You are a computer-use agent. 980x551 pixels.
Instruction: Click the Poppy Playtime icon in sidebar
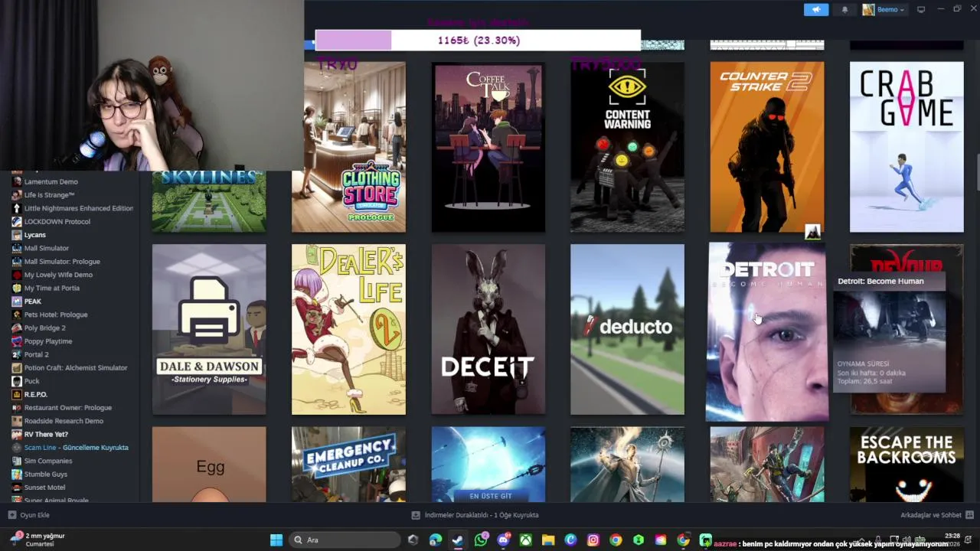[x=17, y=341]
